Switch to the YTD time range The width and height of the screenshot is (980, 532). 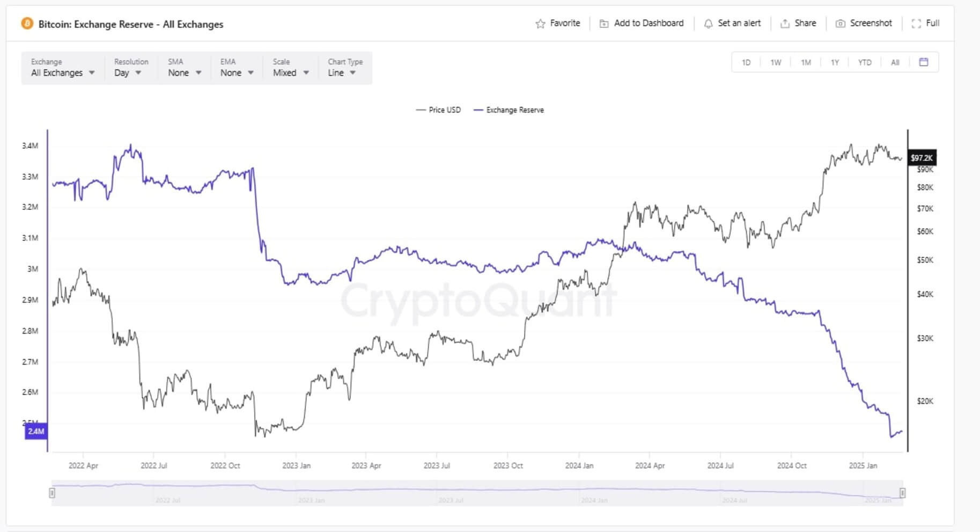tap(864, 63)
